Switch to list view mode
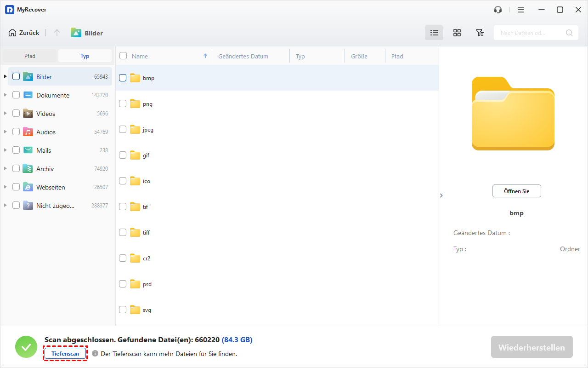Screen dimensions: 588x368 point(434,33)
